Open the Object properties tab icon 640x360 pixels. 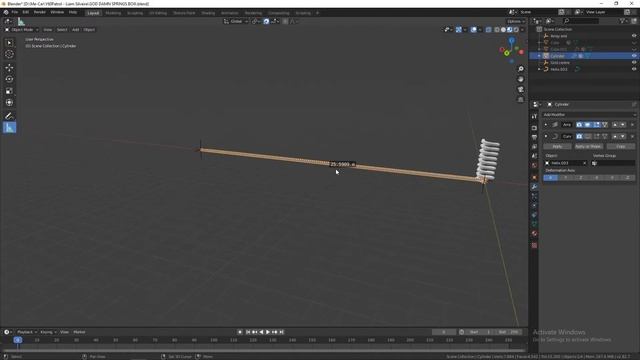pyautogui.click(x=534, y=178)
